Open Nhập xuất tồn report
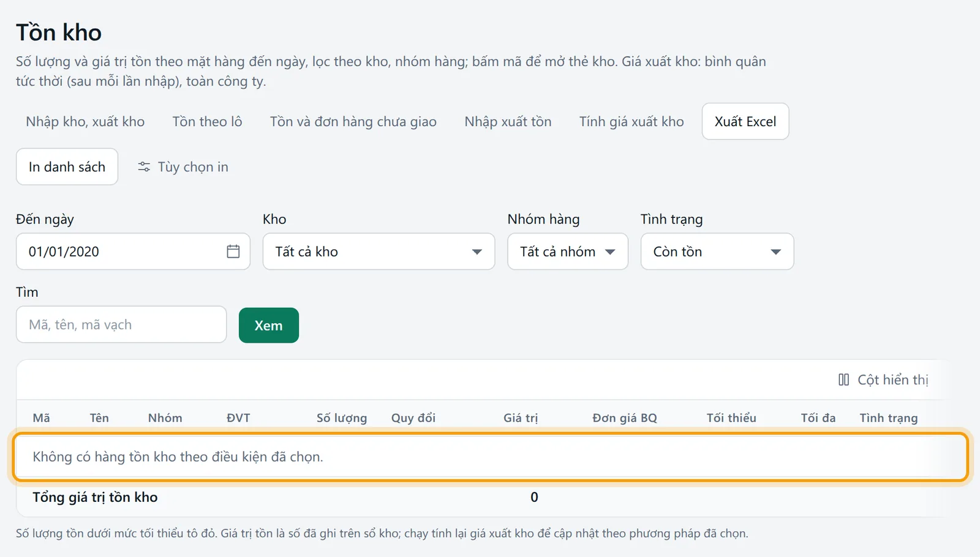The image size is (980, 557). point(508,121)
